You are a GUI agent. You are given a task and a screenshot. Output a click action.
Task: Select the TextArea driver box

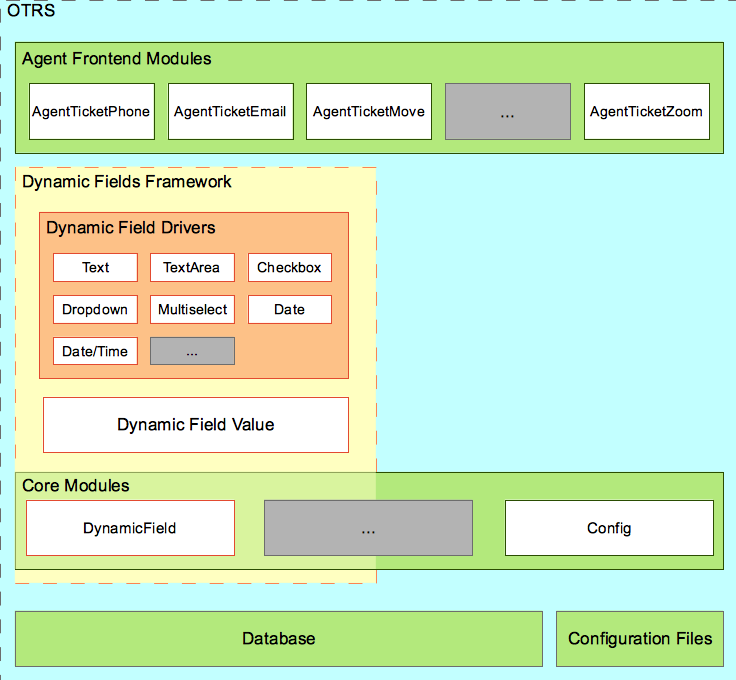192,267
